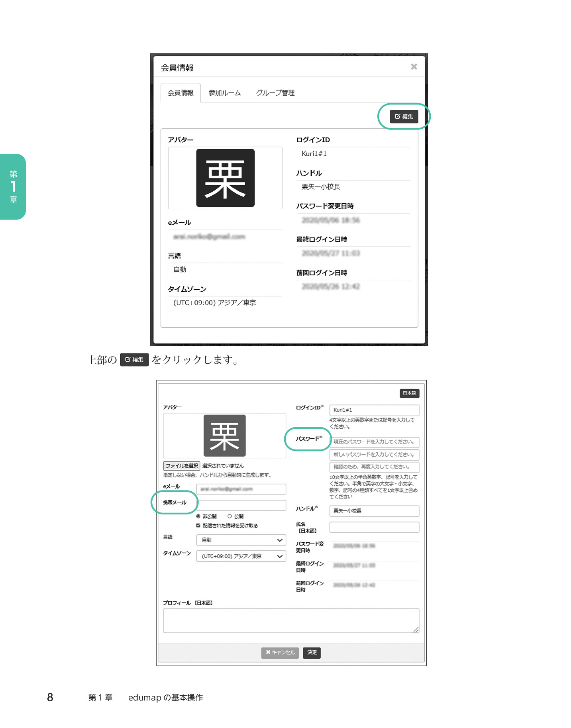The width and height of the screenshot is (571, 728).
Task: Switch to the グループ管理 tab
Action: (275, 93)
